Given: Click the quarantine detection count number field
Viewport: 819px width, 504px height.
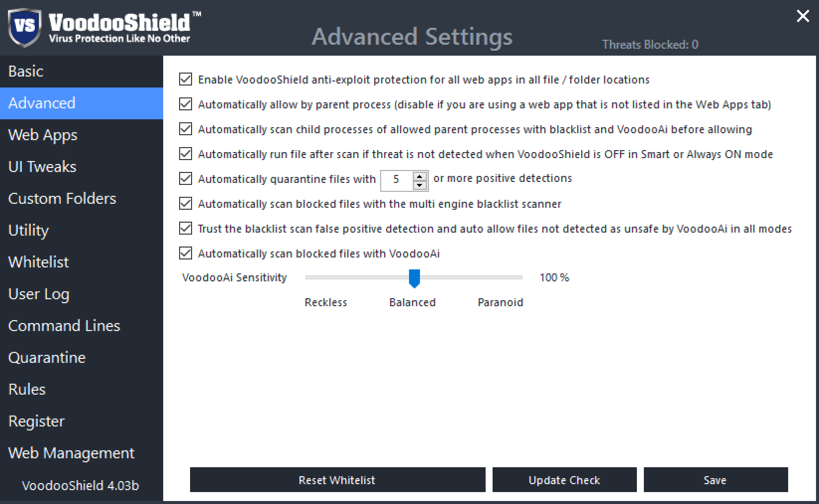Looking at the screenshot, I should coord(396,180).
